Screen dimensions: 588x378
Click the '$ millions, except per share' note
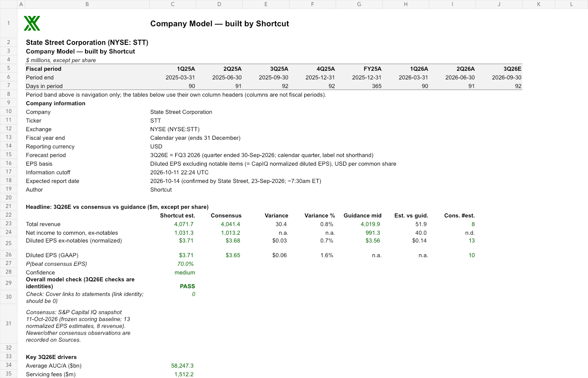click(x=61, y=60)
